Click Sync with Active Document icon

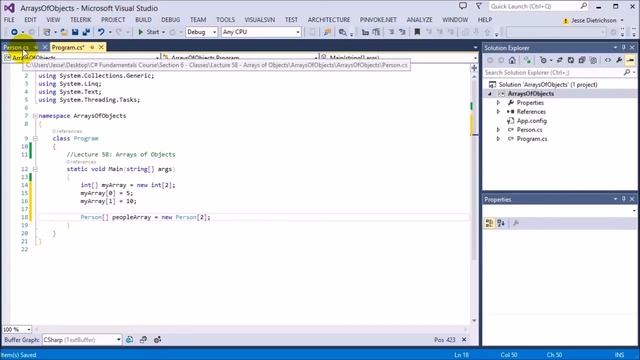pos(560,60)
